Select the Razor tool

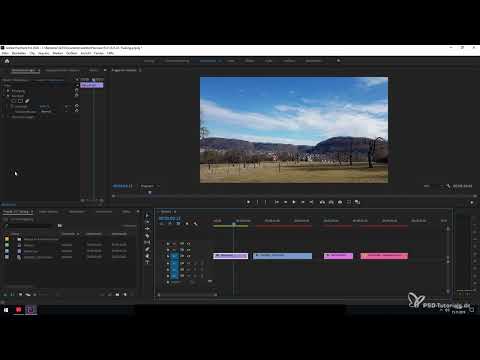click(x=148, y=236)
